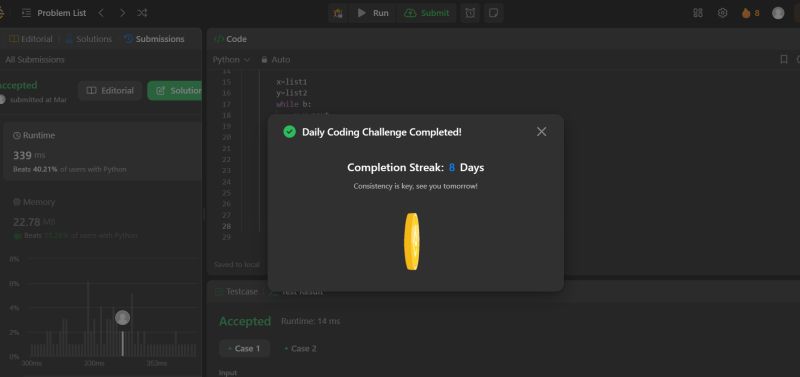Open the notes sticky icon

click(x=493, y=13)
